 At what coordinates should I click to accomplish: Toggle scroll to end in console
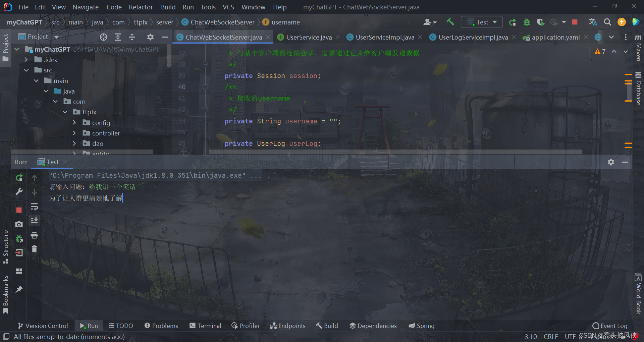34,220
